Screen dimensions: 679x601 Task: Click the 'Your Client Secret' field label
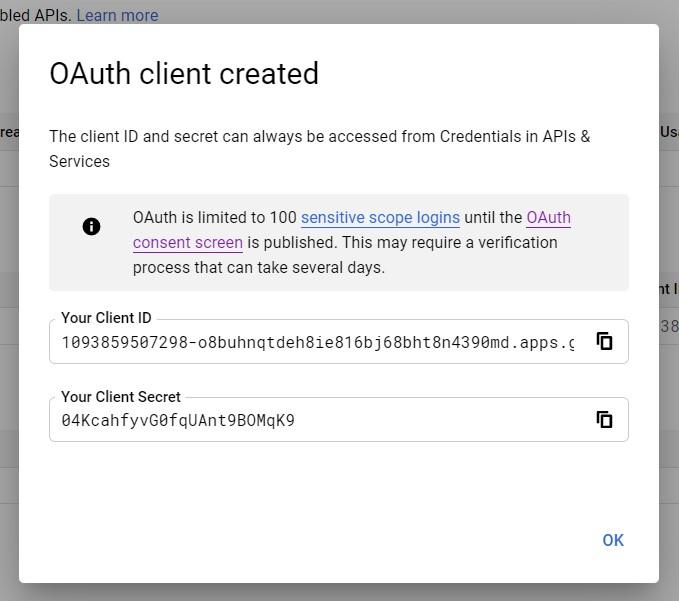pyautogui.click(x=121, y=397)
